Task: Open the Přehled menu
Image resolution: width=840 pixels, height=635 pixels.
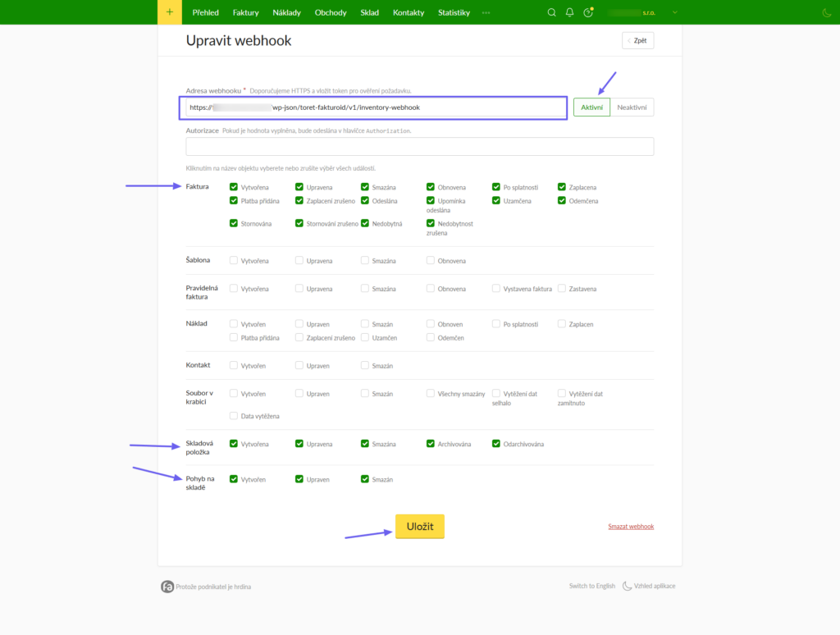Action: (206, 12)
